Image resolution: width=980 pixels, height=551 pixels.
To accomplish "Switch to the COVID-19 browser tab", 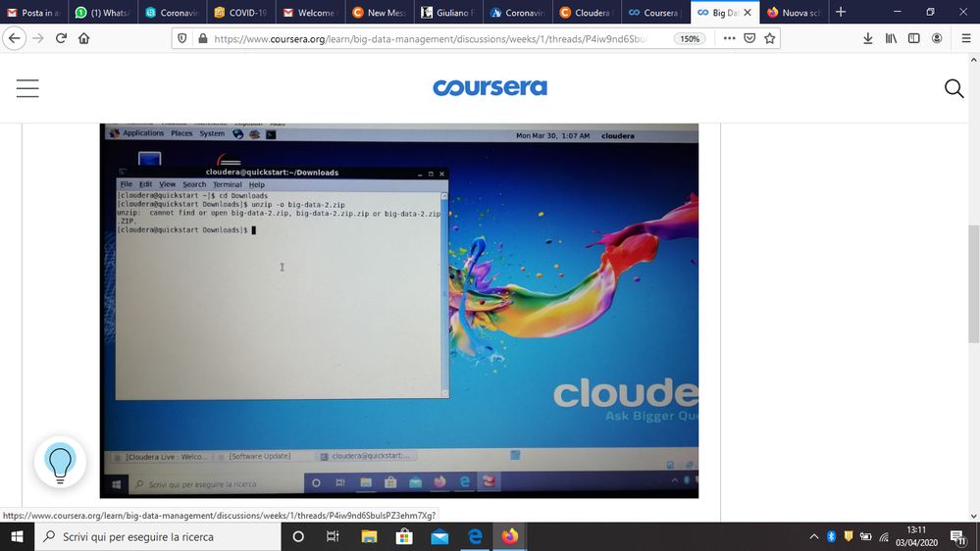I will click(241, 13).
